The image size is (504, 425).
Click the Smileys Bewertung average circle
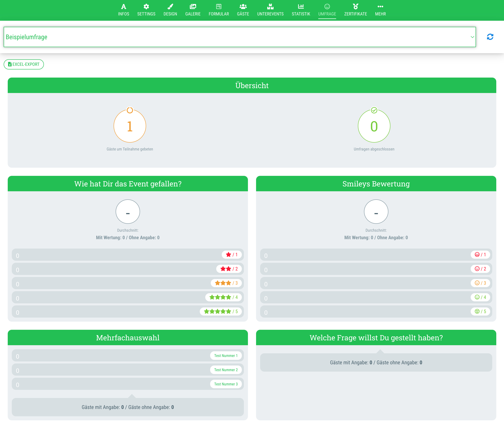(376, 212)
